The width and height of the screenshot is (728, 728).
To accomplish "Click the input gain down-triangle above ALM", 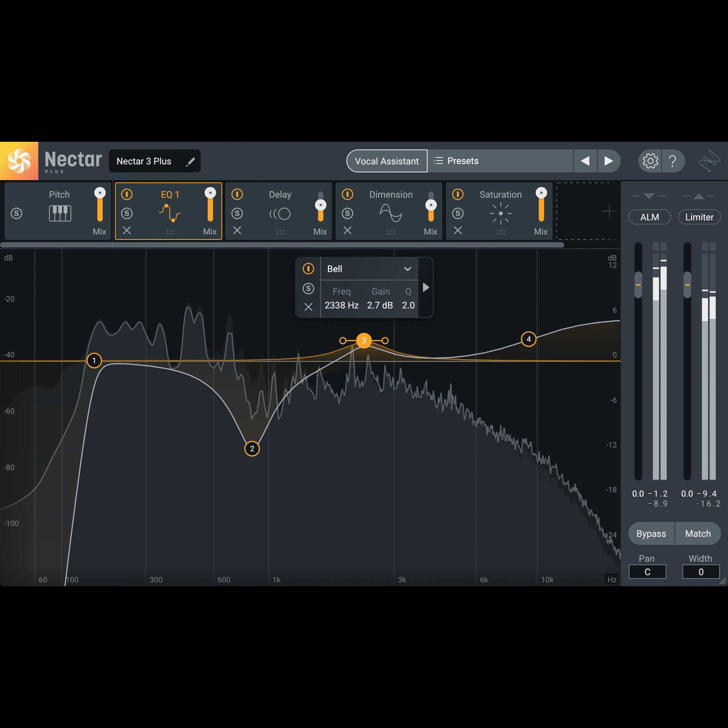I will click(649, 196).
